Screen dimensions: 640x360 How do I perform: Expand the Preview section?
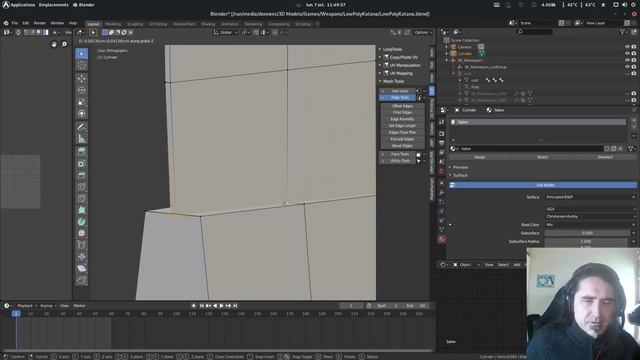pos(459,167)
